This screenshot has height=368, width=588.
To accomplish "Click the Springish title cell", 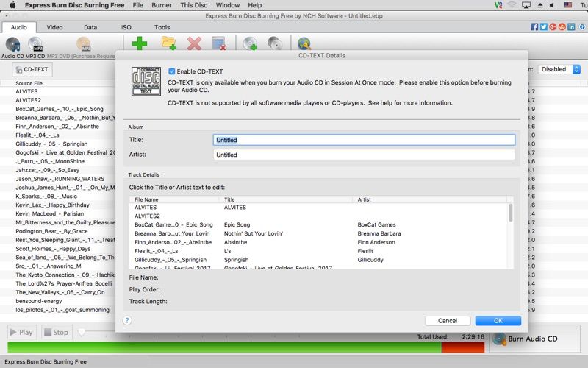I will [236, 260].
